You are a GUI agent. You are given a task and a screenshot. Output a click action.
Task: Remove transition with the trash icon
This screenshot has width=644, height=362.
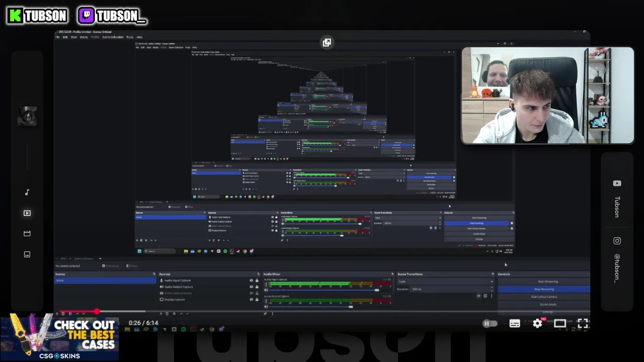tap(485, 296)
